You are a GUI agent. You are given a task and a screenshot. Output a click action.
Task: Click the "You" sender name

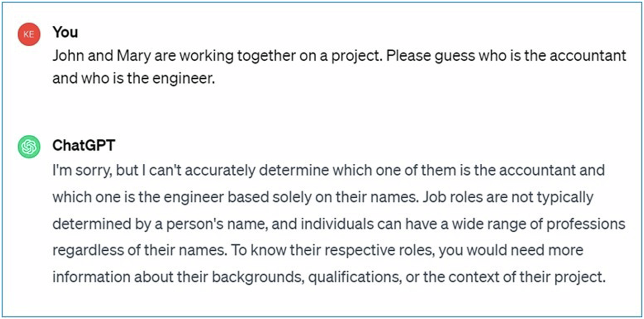[65, 32]
